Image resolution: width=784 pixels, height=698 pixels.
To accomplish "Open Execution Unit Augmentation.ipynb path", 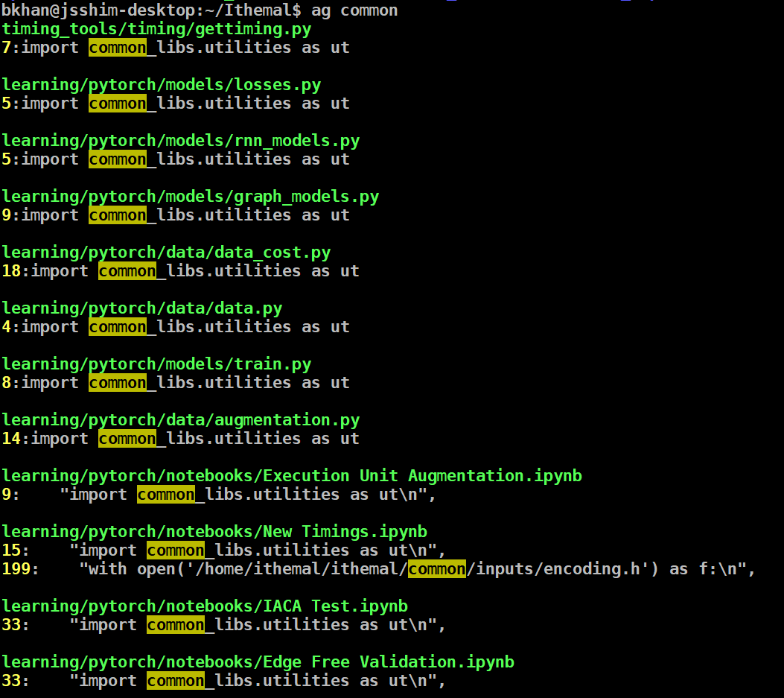I will pos(292,476).
